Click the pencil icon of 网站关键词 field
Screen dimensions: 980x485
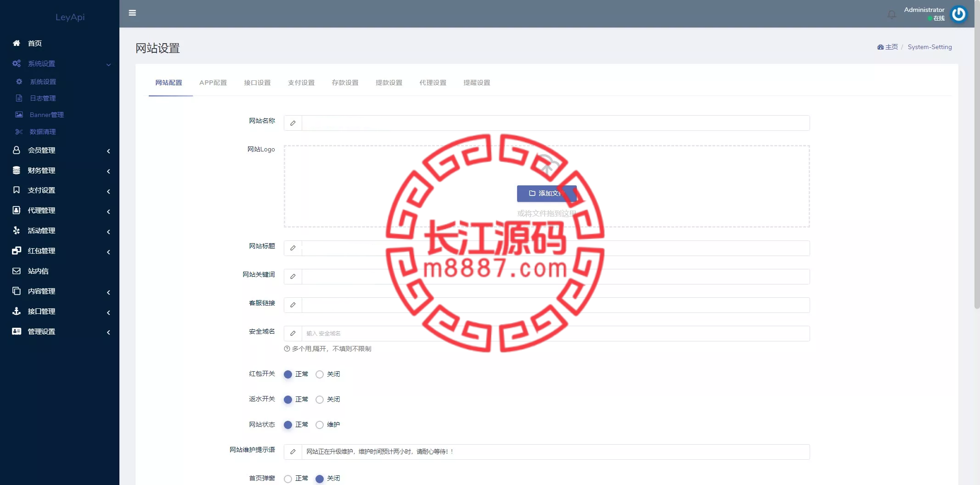(293, 277)
